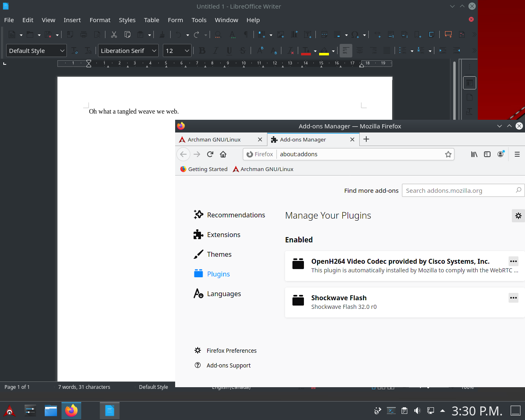Open font size 12 dropdown
The width and height of the screenshot is (525, 420).
(x=187, y=51)
